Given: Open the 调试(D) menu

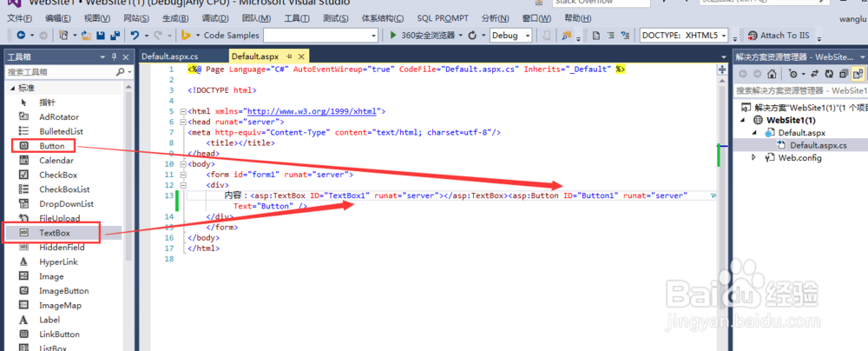Looking at the screenshot, I should pyautogui.click(x=215, y=18).
